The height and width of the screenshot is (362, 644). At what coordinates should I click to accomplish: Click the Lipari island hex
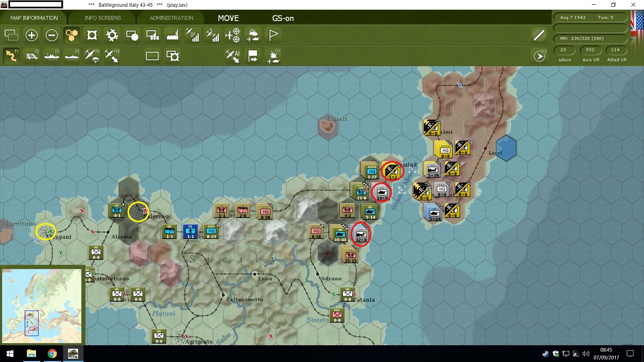click(328, 127)
